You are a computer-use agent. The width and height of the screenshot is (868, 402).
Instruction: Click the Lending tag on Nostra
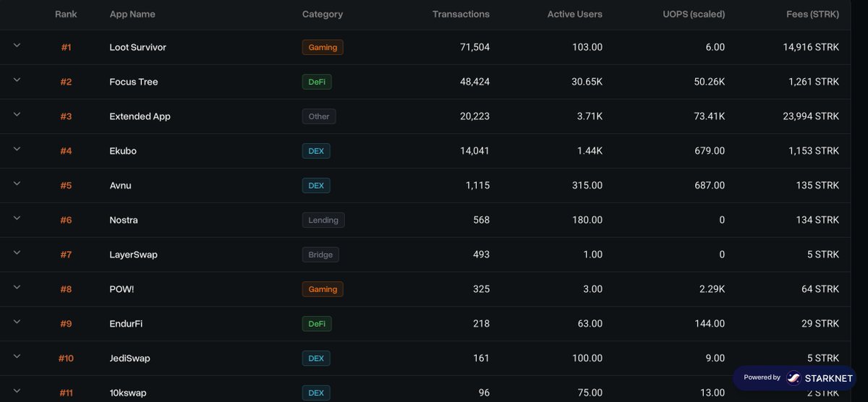(323, 220)
